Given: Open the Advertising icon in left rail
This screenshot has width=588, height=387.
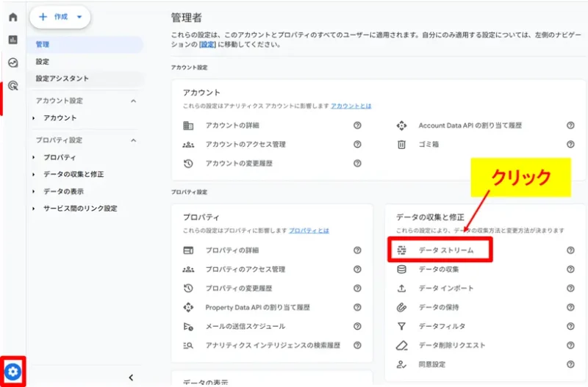Looking at the screenshot, I should (x=13, y=86).
